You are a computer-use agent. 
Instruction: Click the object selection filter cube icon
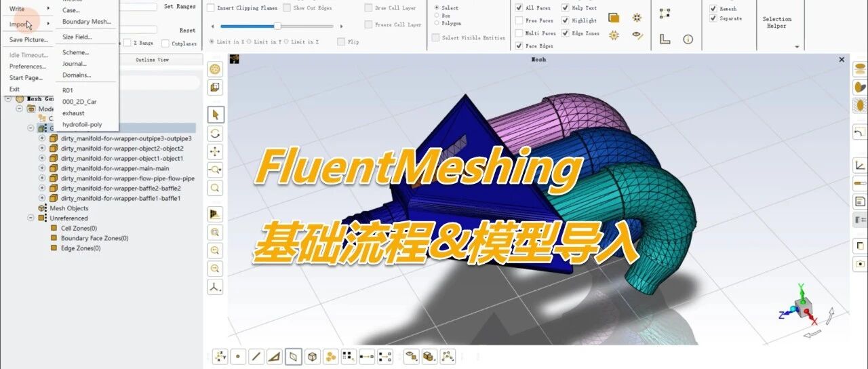[312, 356]
